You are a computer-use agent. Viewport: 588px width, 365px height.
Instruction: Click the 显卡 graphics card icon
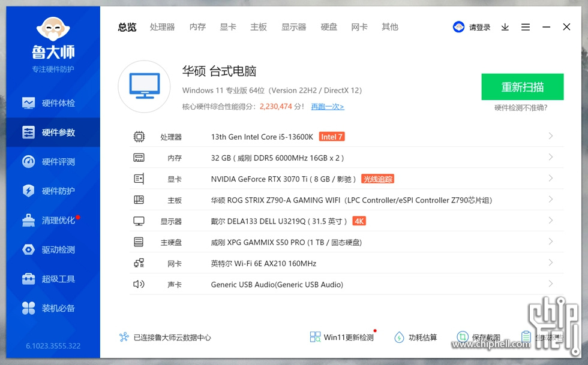(139, 179)
